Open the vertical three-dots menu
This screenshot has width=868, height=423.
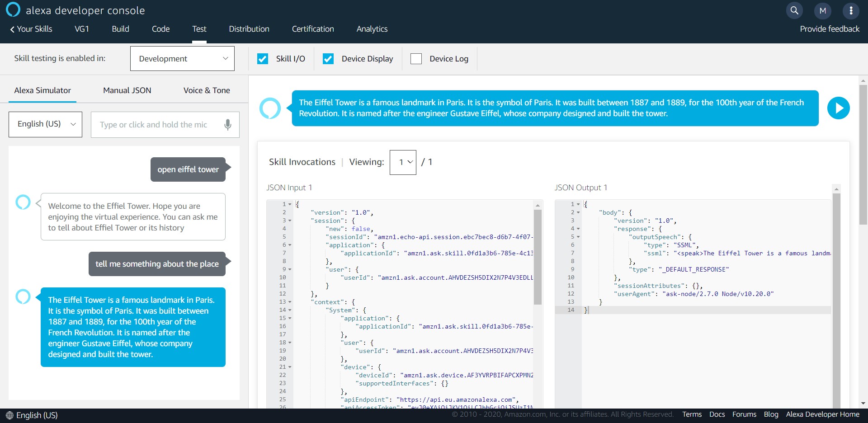coord(851,10)
